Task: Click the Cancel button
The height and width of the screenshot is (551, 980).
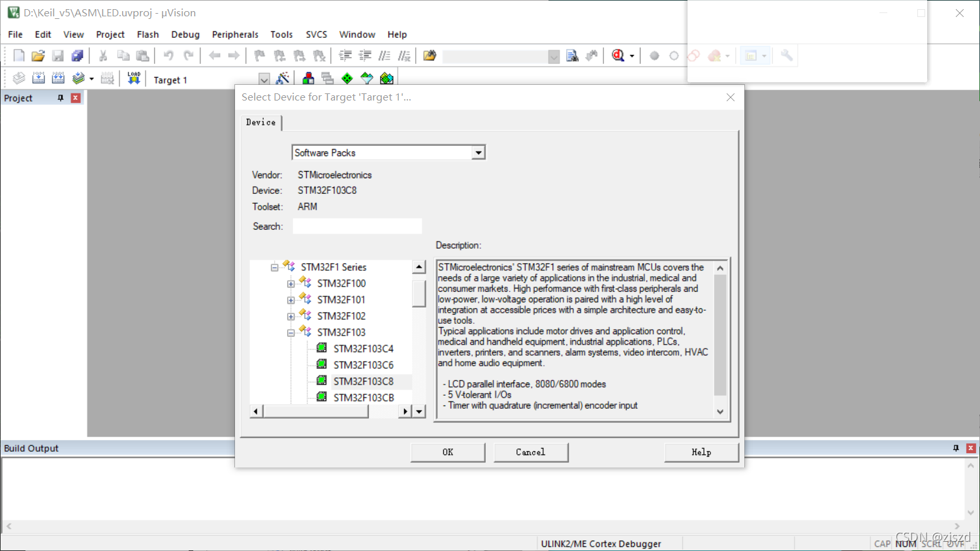Action: 531,452
